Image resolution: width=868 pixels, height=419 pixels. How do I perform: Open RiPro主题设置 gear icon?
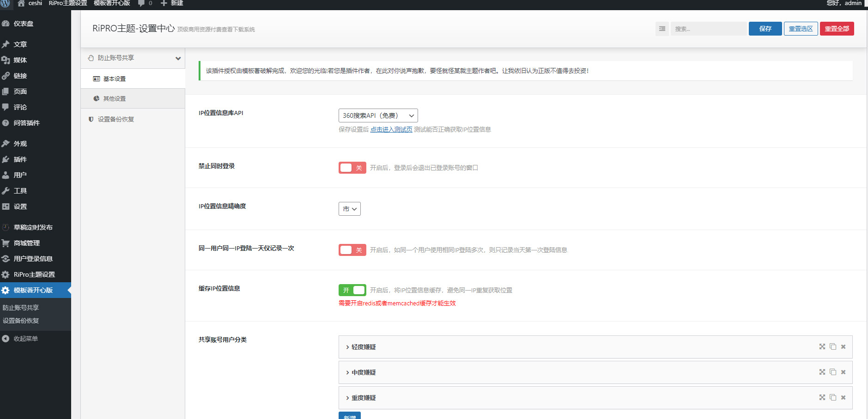6,274
